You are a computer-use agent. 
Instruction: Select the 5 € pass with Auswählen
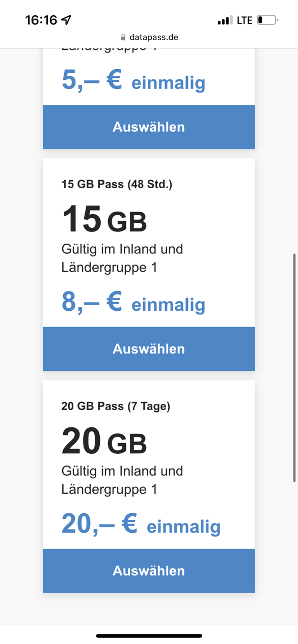click(x=149, y=127)
